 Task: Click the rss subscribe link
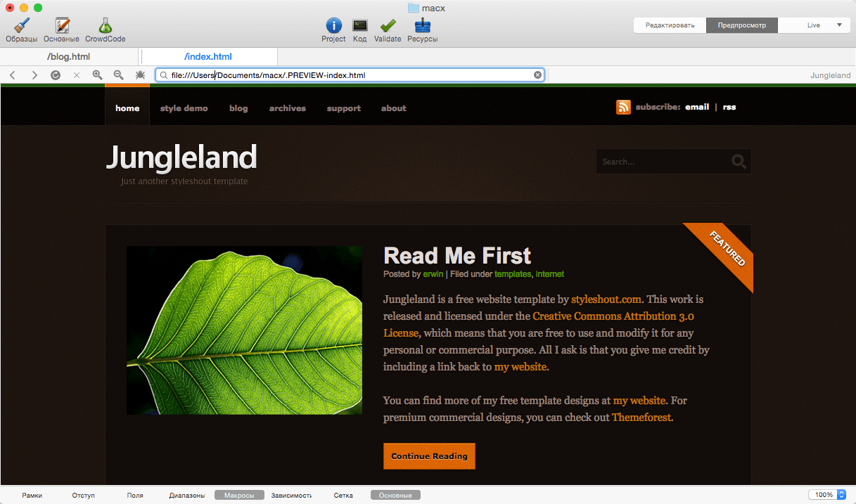pos(729,107)
